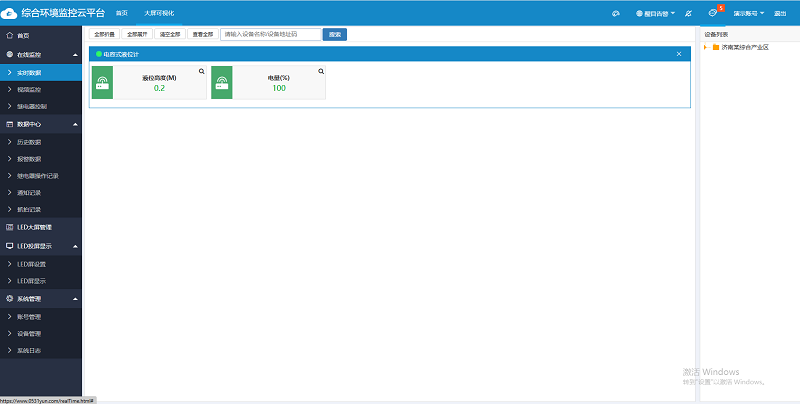Close the 电容式液位计 device panel
The height and width of the screenshot is (404, 800).
click(679, 53)
